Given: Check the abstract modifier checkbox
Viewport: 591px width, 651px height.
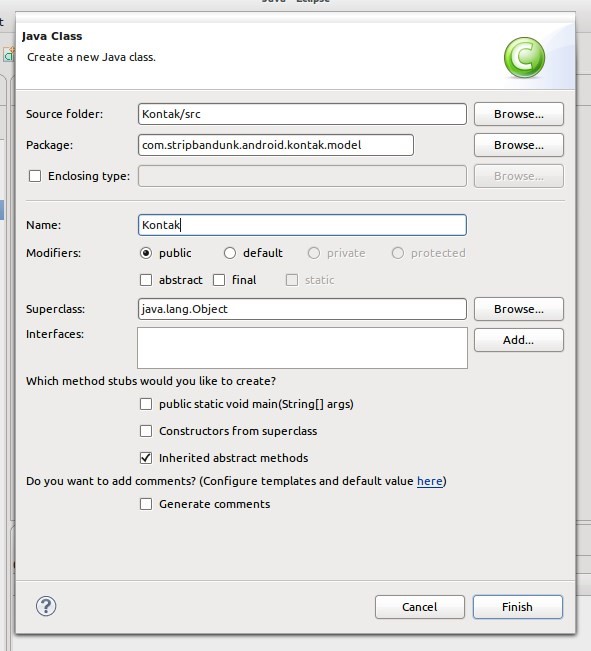Looking at the screenshot, I should tap(146, 280).
